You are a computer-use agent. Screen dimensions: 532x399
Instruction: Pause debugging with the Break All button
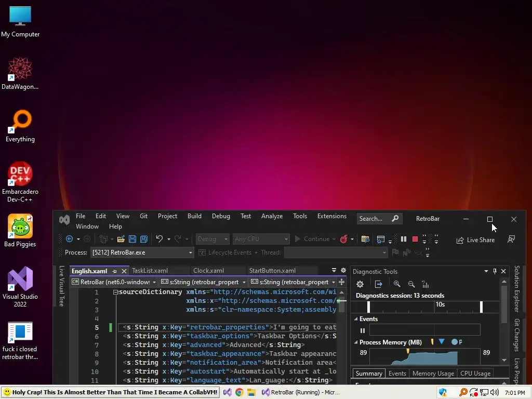point(403,239)
